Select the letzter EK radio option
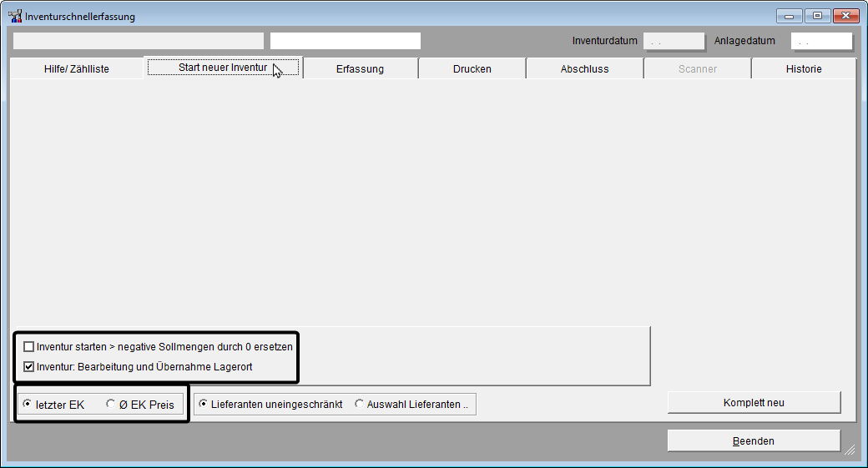This screenshot has width=868, height=468. (27, 405)
